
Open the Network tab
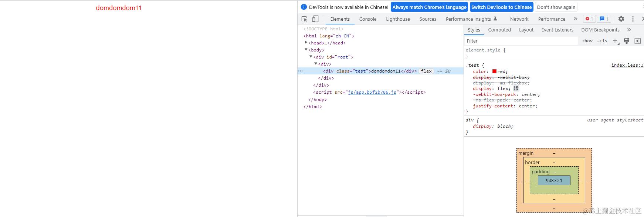519,19
